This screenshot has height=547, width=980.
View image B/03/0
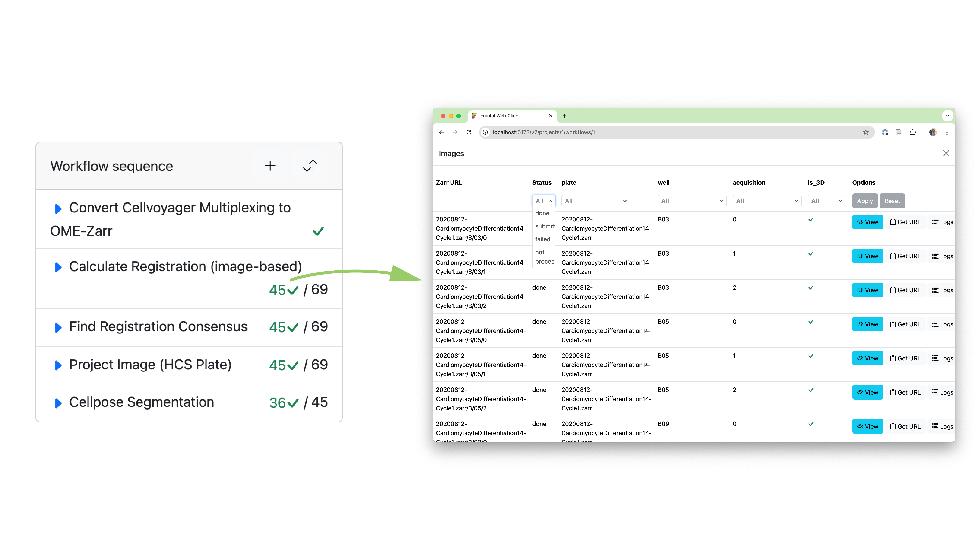[x=867, y=222]
